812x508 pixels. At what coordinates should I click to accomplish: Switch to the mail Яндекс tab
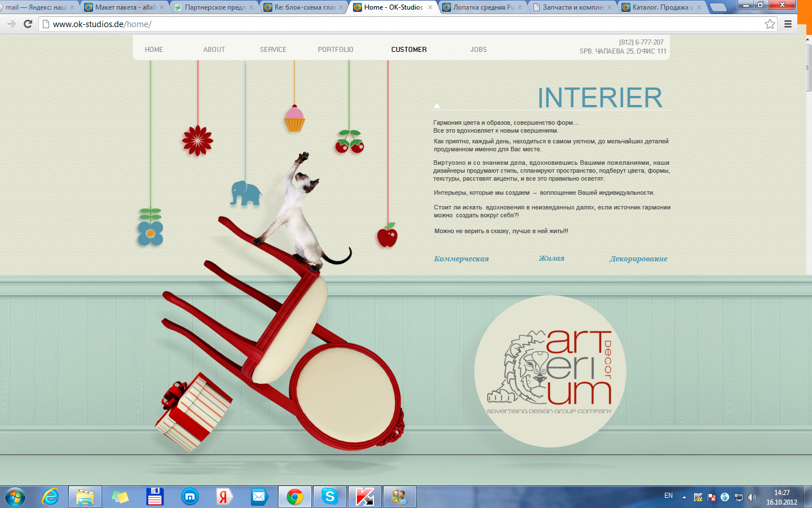pos(37,7)
